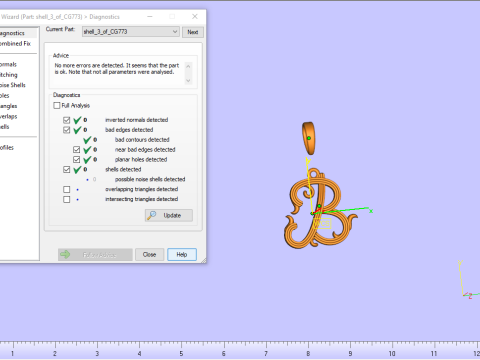Image resolution: width=480 pixels, height=360 pixels.
Task: Click the WCS label on model
Action: pos(322,223)
